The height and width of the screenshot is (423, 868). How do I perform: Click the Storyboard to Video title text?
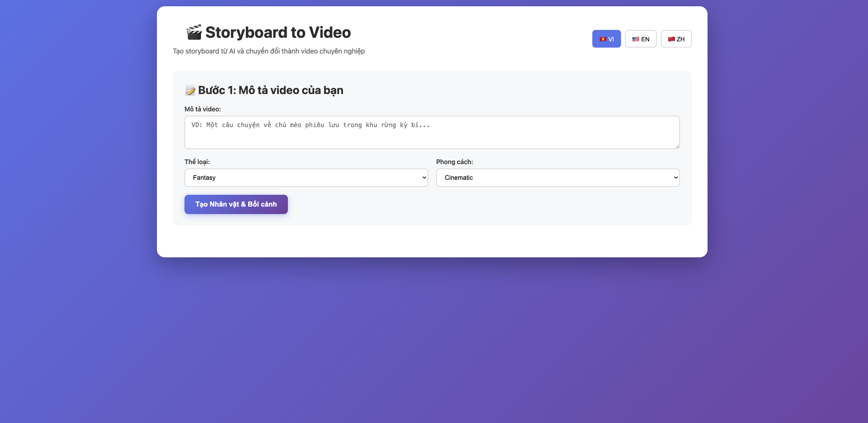278,32
